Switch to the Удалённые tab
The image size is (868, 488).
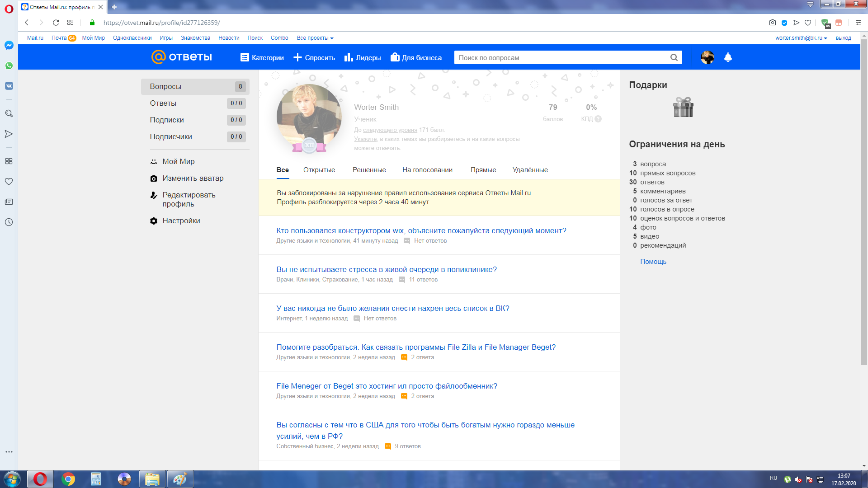530,170
